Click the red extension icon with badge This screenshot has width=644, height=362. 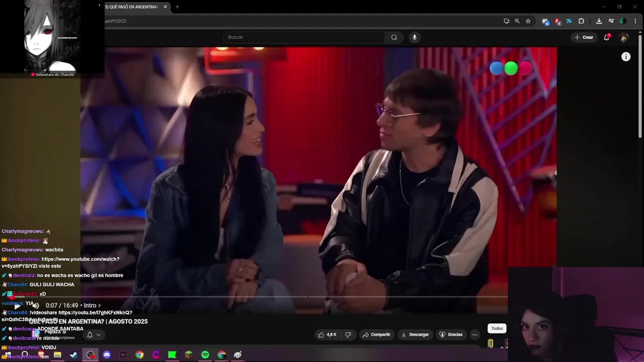coord(557,21)
